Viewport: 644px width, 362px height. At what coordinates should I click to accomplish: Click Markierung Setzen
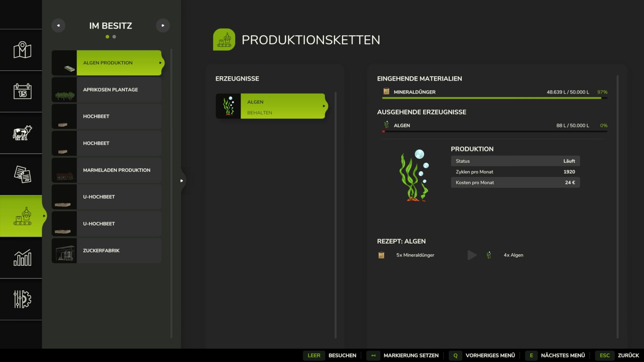pyautogui.click(x=411, y=355)
